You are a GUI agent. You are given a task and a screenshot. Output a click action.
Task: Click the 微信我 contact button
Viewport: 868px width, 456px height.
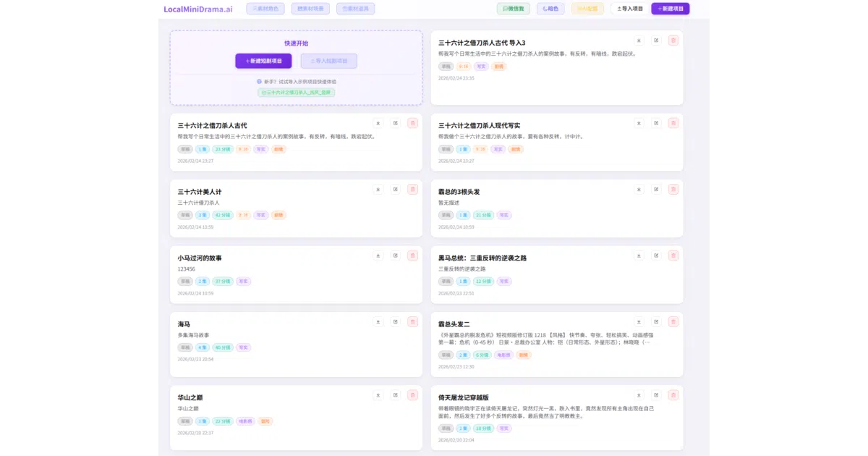[x=513, y=9]
